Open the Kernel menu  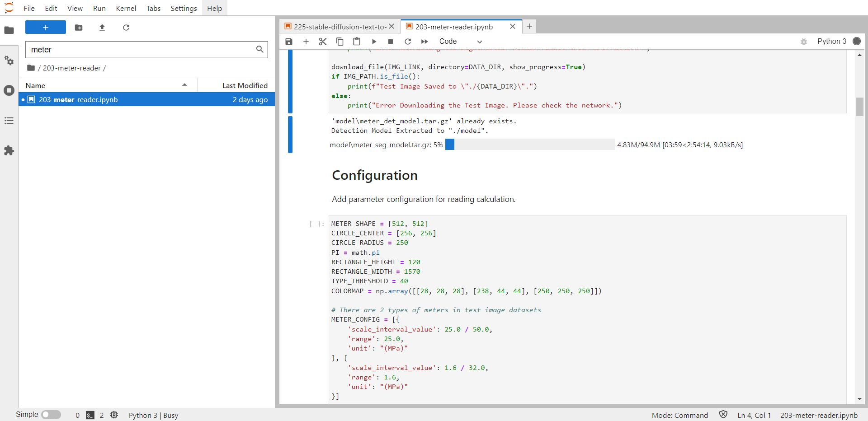(126, 8)
